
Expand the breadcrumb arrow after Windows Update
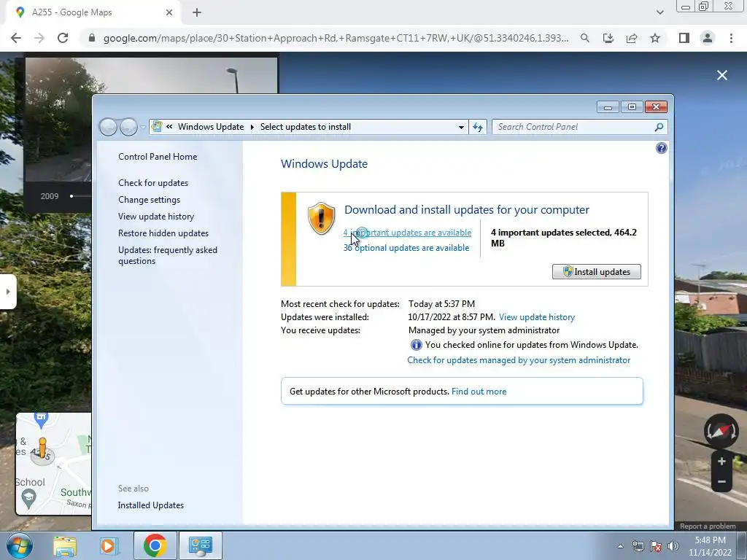click(252, 127)
